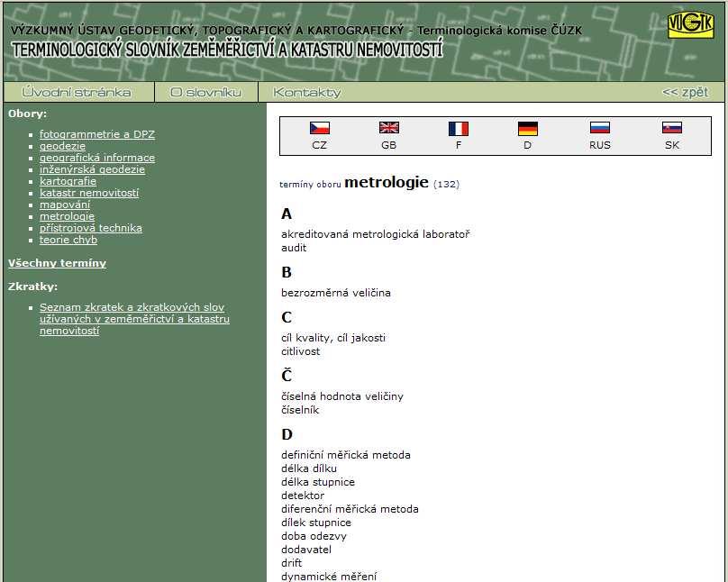Click the RUS language label

(x=600, y=145)
